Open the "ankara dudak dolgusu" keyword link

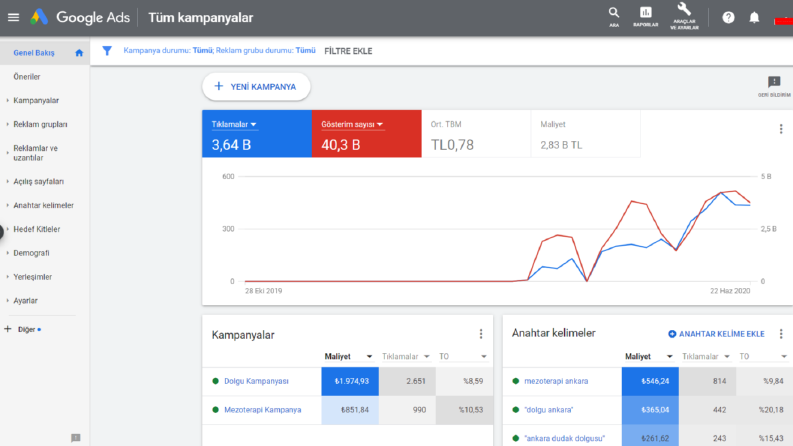564,438
